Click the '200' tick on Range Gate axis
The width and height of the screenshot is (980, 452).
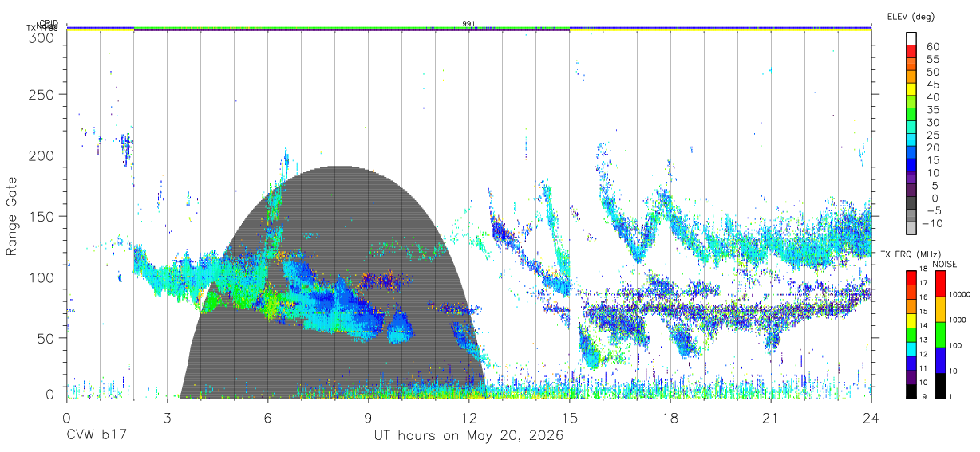click(41, 155)
